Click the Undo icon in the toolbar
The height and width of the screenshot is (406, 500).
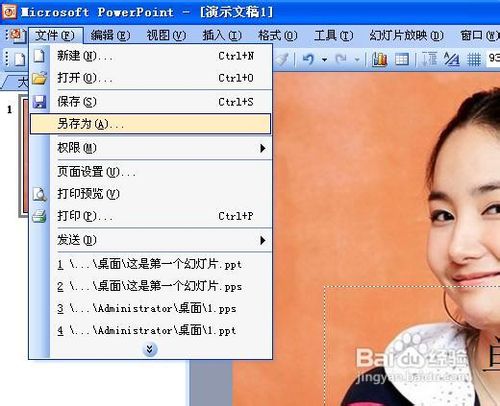(308, 60)
